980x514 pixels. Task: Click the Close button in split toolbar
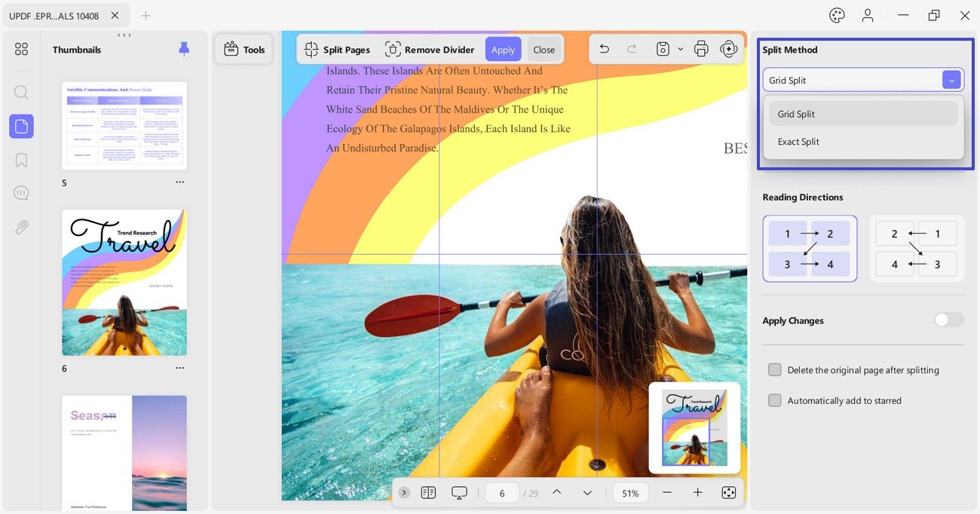click(544, 49)
